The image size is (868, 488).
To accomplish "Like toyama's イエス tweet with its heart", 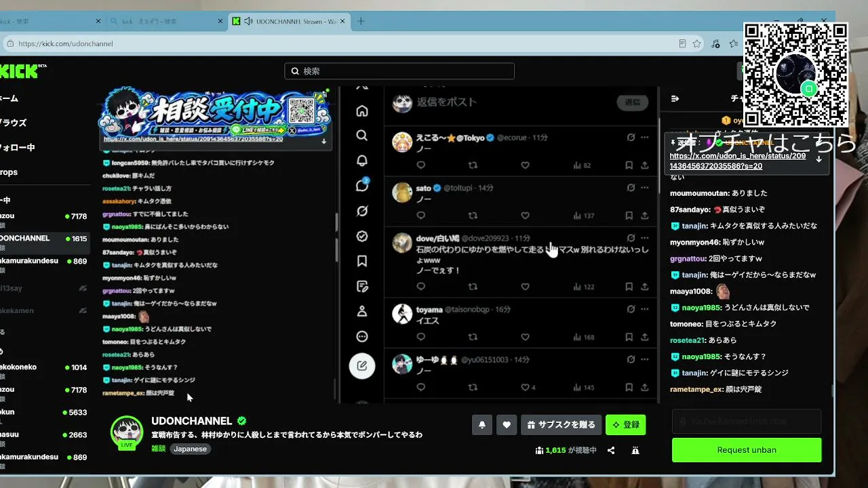I will 525,337.
